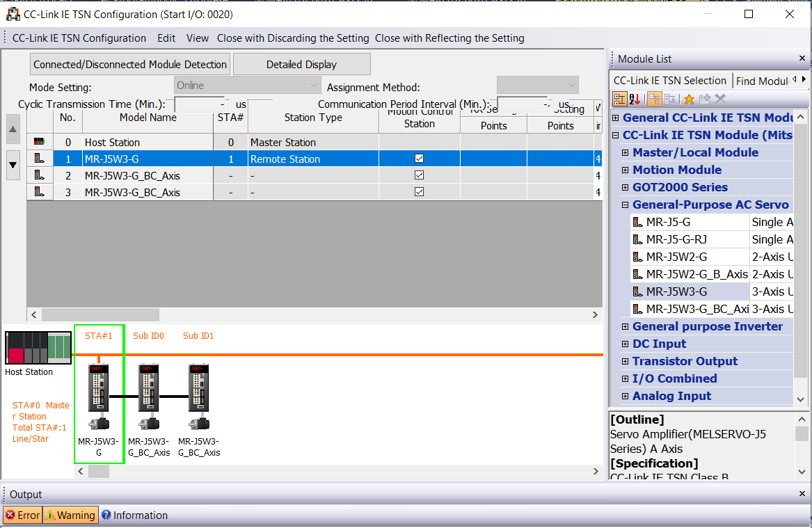Collapse CC-Link IE TSN Module (Mitsubishi) node
Image resolution: width=812 pixels, height=528 pixels.
615,135
